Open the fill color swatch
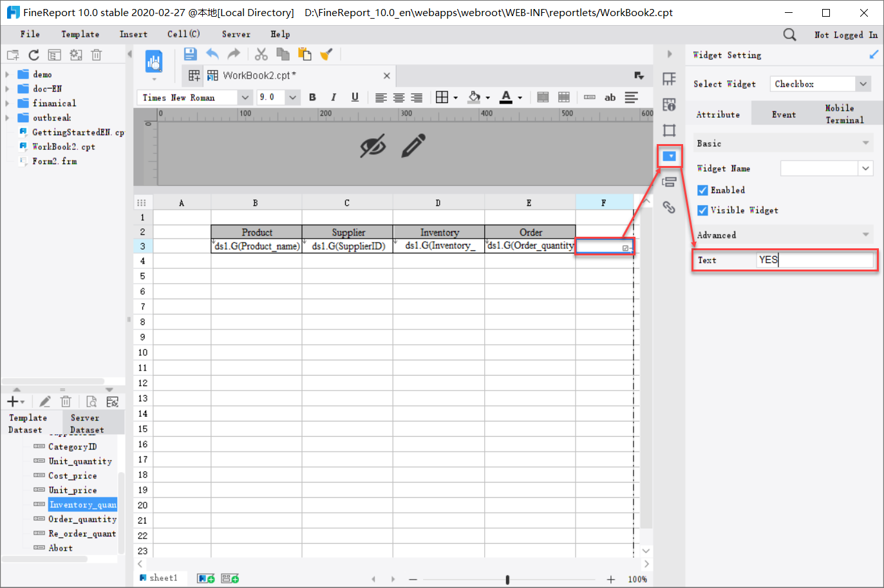This screenshot has width=884, height=588. [x=475, y=97]
